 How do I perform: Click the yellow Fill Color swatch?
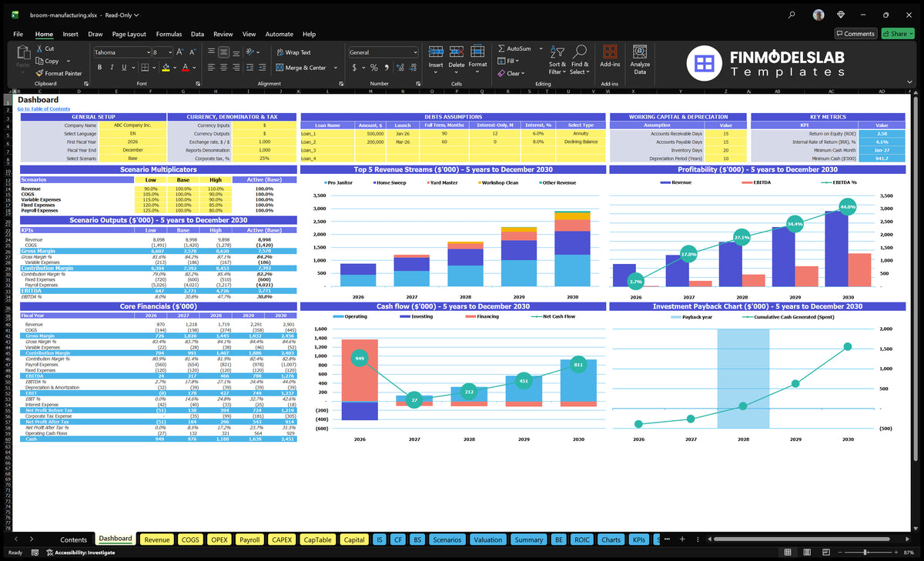pyautogui.click(x=166, y=68)
